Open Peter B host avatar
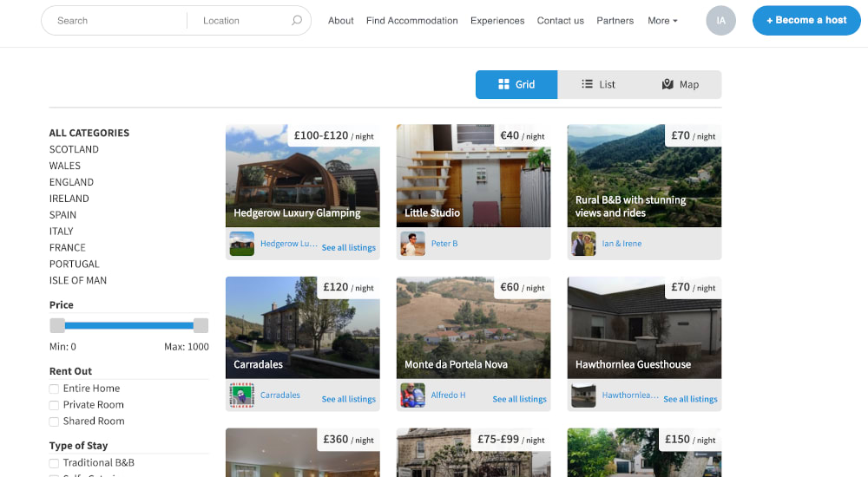This screenshot has width=868, height=477. [413, 244]
